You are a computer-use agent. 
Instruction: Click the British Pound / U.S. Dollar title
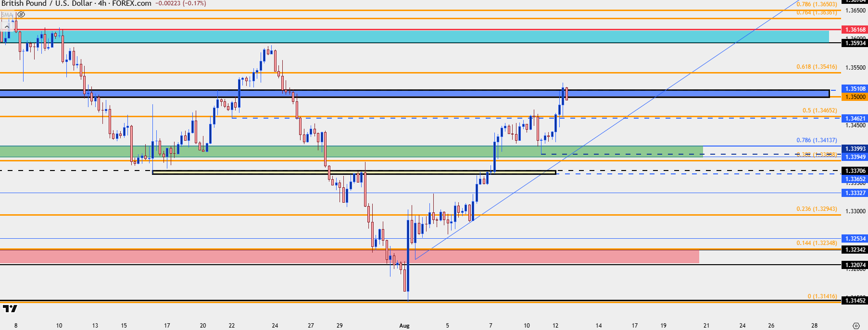click(47, 3)
